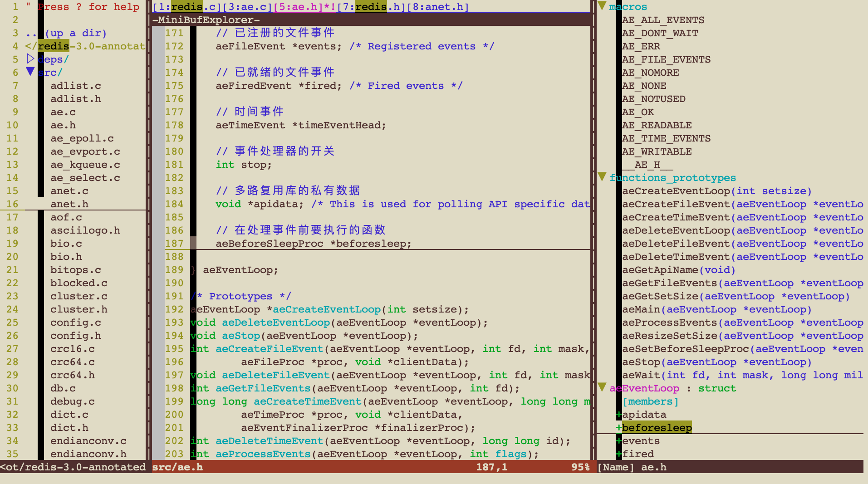
Task: Open adlist.c in the file tree
Action: (76, 86)
